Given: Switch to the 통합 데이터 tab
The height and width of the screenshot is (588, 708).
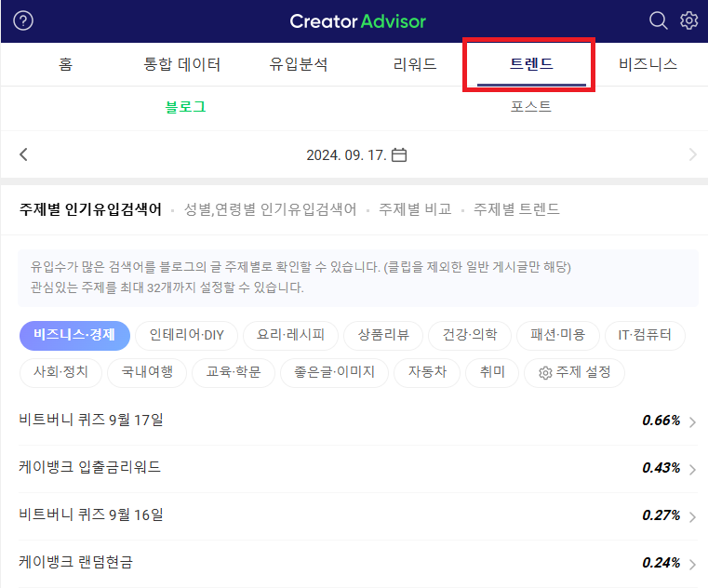Looking at the screenshot, I should tap(182, 64).
